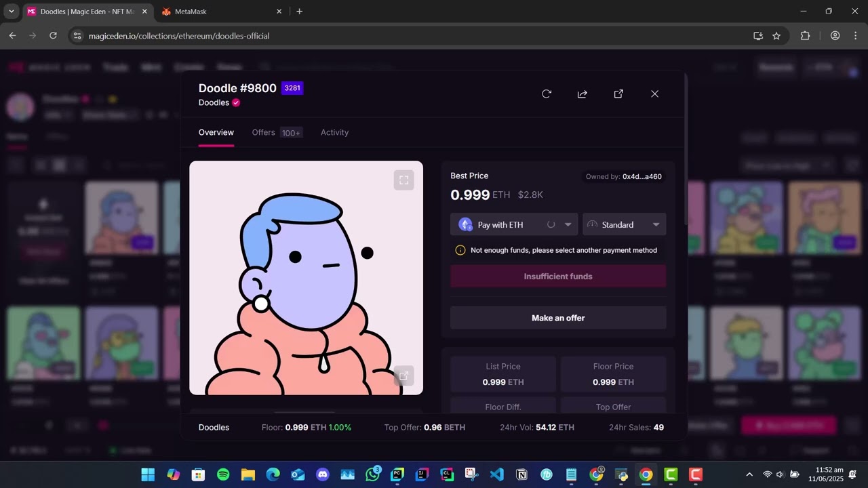Open WhatsApp from the taskbar
The width and height of the screenshot is (868, 488).
pyautogui.click(x=373, y=474)
